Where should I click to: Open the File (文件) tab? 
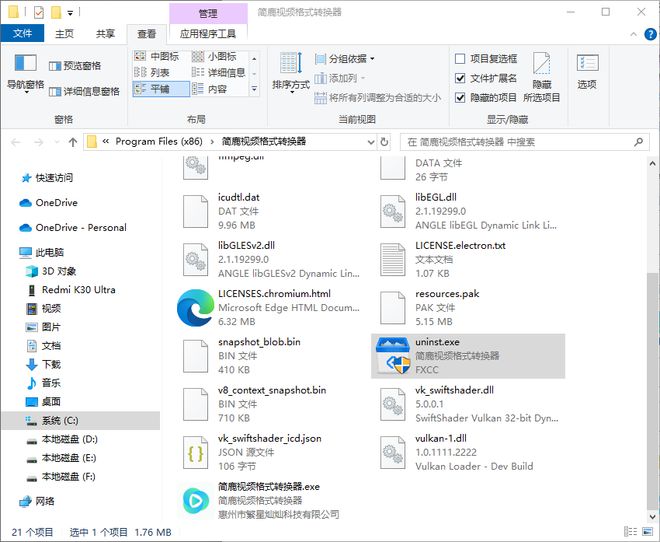(x=22, y=33)
